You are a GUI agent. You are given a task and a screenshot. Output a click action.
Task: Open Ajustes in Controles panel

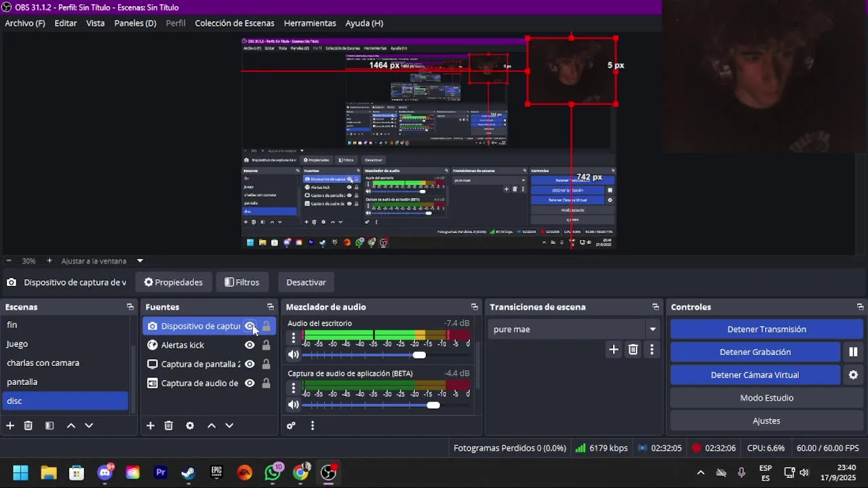click(x=766, y=421)
